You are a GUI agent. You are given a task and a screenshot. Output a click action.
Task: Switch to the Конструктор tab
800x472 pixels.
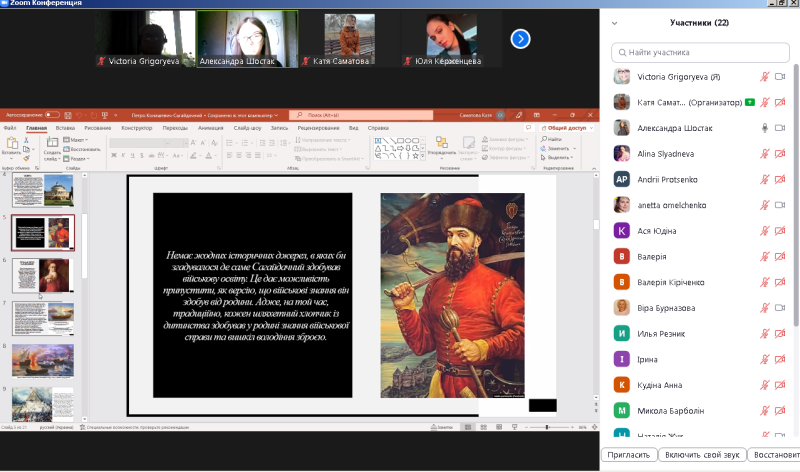(137, 128)
